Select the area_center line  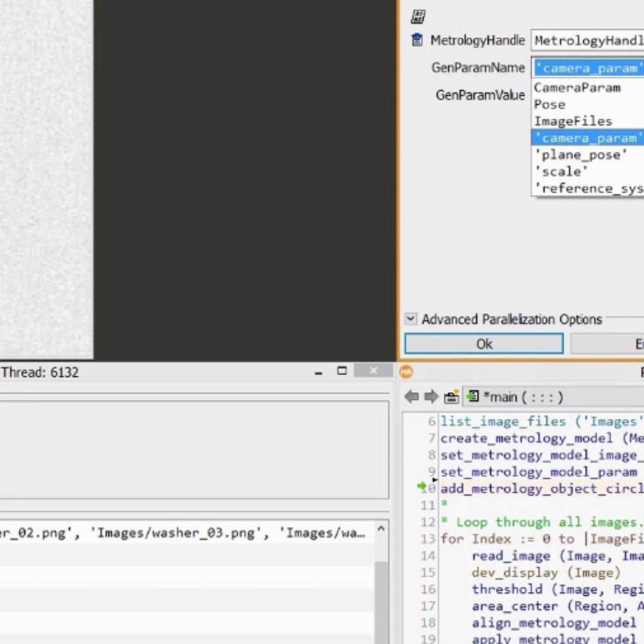(558, 606)
